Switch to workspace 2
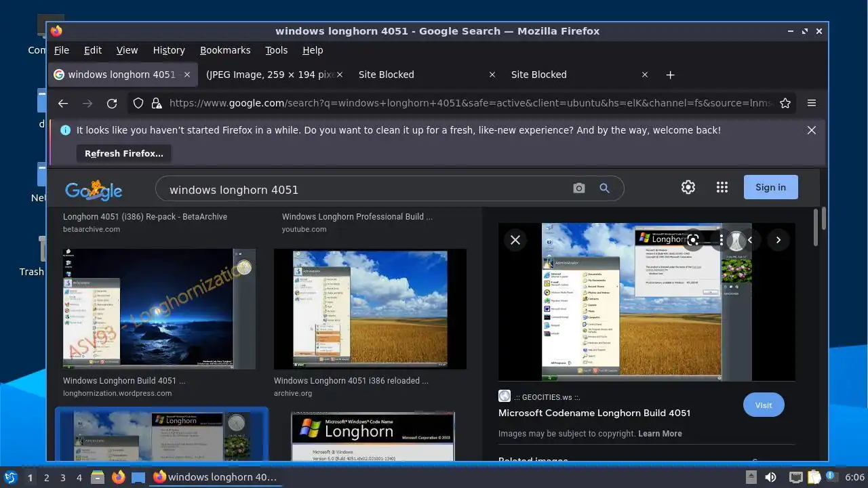Viewport: 868px width, 488px height. (46, 478)
